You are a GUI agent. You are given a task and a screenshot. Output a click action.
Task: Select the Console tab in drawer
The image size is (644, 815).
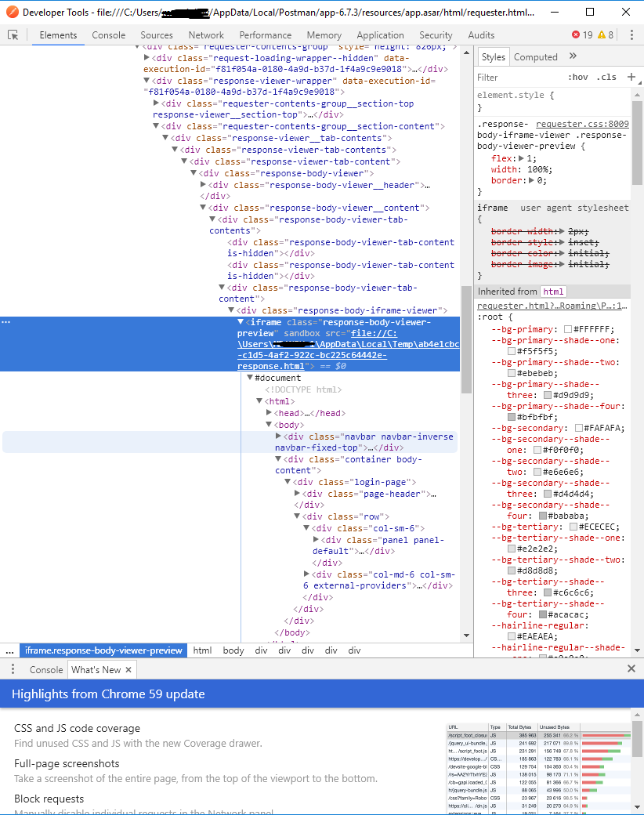click(45, 669)
